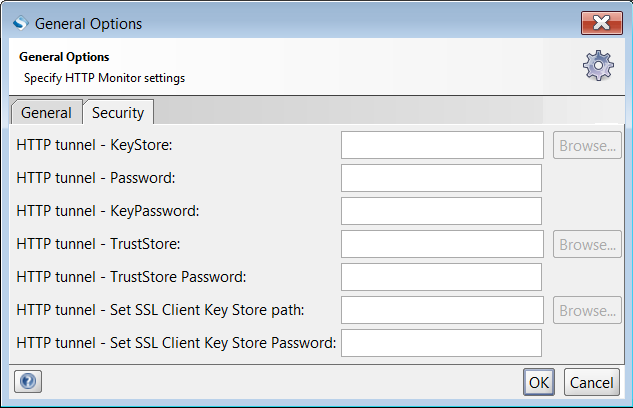The image size is (633, 408).
Task: Click the 'HTTP tunnel - KeyStore:' label
Action: (95, 146)
